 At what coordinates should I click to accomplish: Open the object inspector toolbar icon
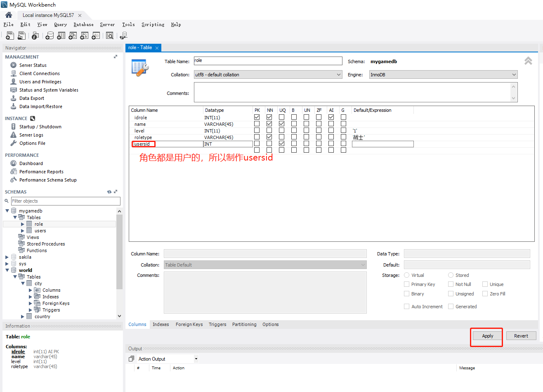tap(35, 36)
